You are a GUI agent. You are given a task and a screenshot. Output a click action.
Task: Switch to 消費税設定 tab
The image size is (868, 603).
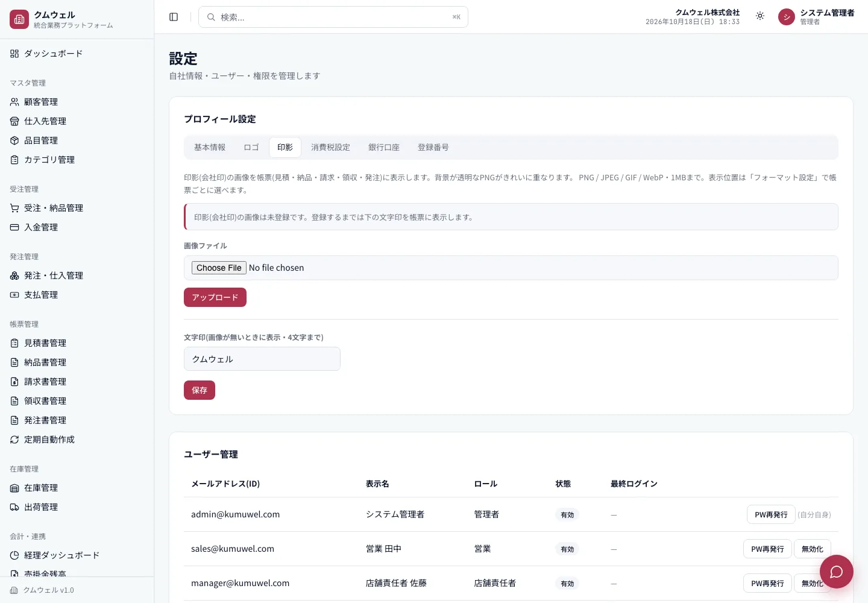coord(330,147)
